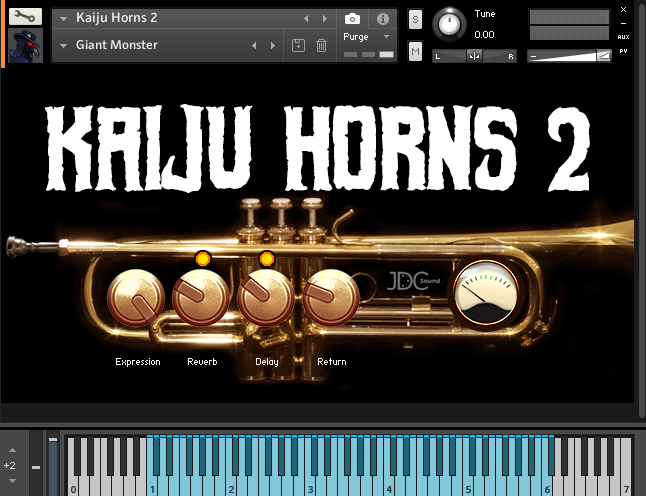Viewport: 646px width, 496px height.
Task: Click the Expression knob
Action: [136, 297]
